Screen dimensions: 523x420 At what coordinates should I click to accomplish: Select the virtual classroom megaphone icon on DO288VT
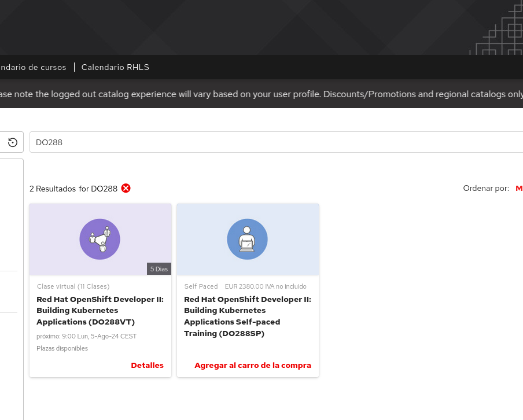100,239
